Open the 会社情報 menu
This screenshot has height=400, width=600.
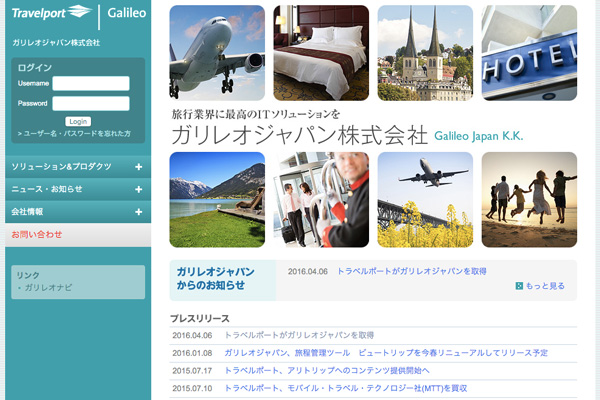pyautogui.click(x=78, y=212)
